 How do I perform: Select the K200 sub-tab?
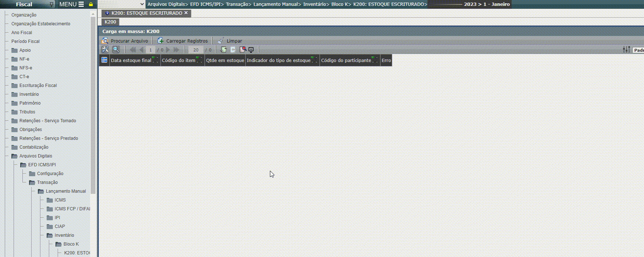point(110,22)
